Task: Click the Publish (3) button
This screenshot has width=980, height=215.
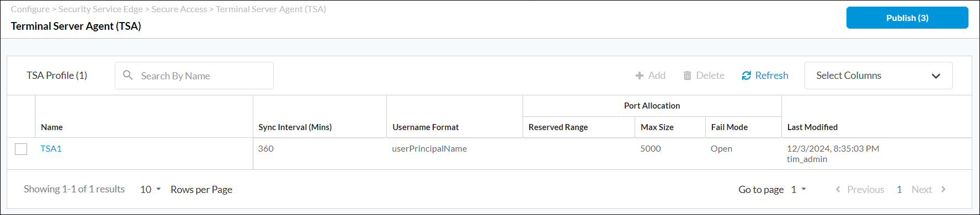Action: (907, 18)
